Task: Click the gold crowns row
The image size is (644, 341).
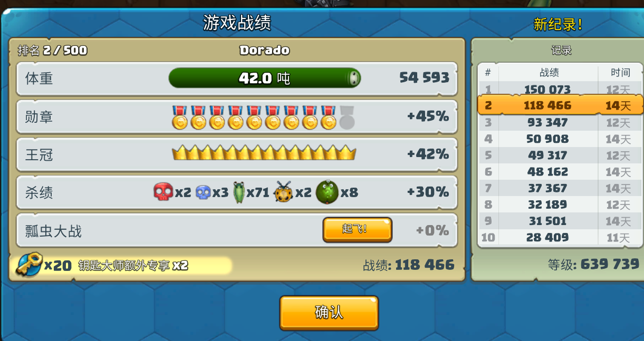Action: click(264, 153)
